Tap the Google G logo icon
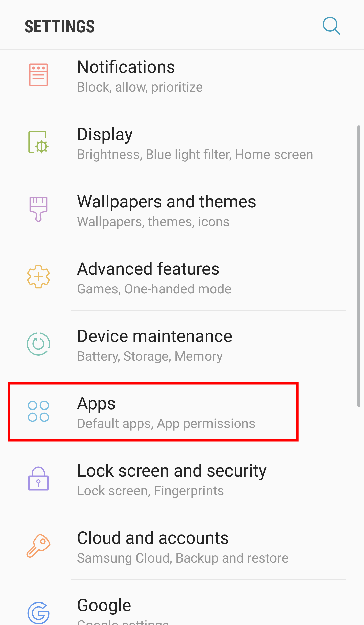The width and height of the screenshot is (364, 625). click(38, 613)
